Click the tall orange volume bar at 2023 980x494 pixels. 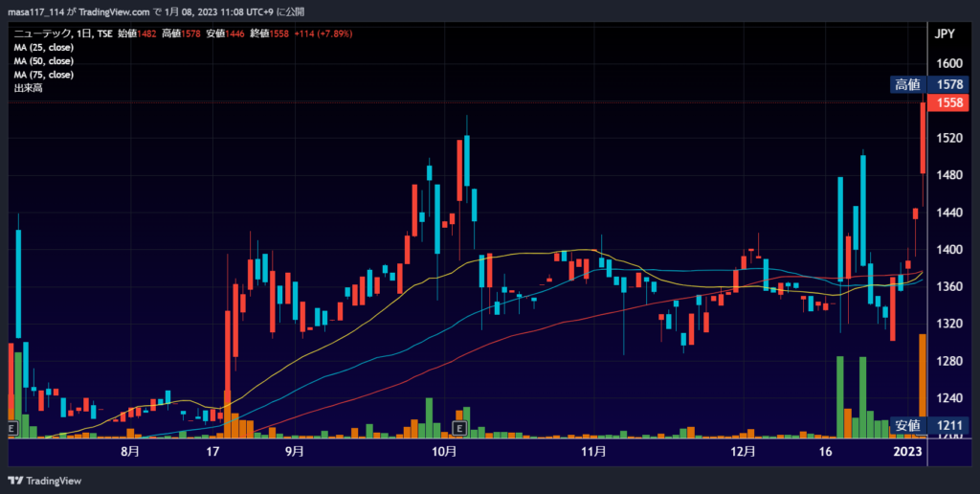tap(923, 386)
